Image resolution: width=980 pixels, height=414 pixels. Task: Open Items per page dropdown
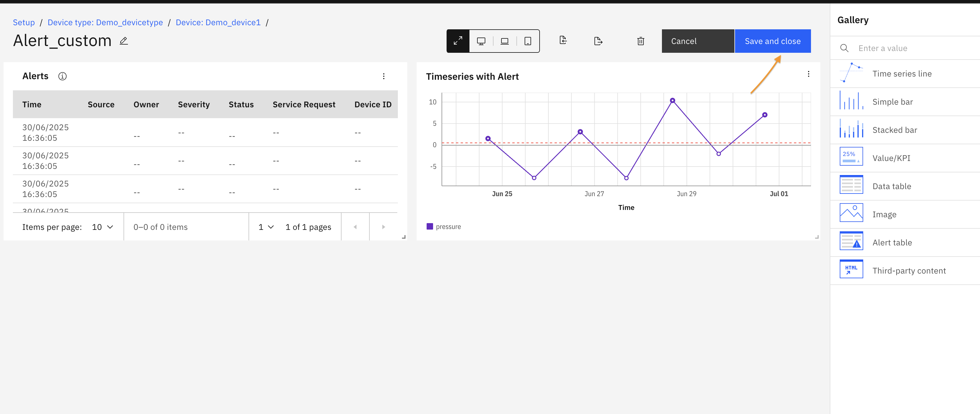tap(103, 227)
